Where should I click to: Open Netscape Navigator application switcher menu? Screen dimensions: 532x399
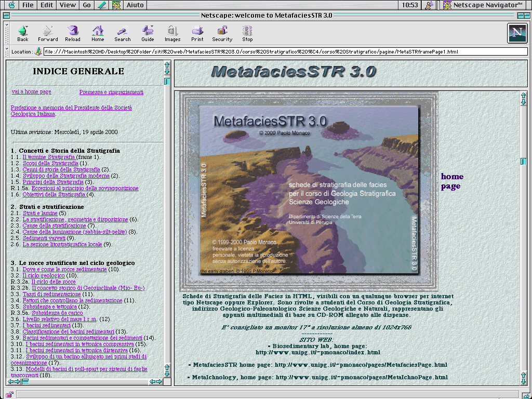pos(482,5)
